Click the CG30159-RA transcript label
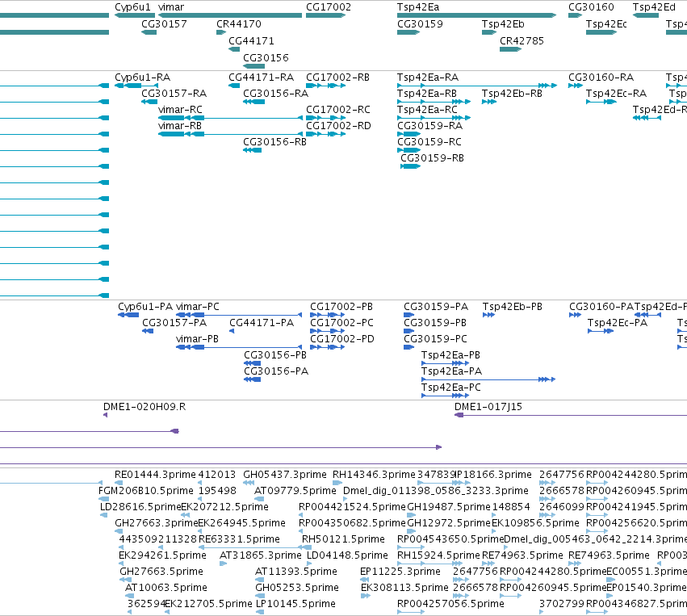Viewport: 687px width, 616px height. 429,126
